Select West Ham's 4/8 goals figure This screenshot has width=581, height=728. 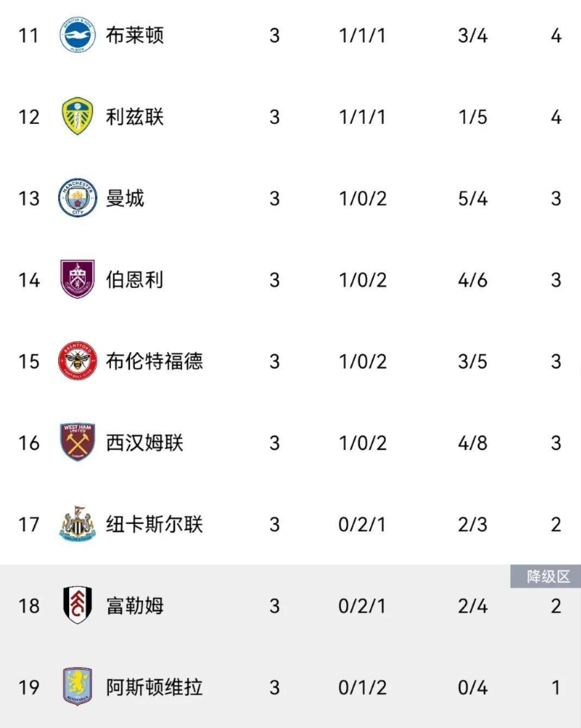[472, 443]
